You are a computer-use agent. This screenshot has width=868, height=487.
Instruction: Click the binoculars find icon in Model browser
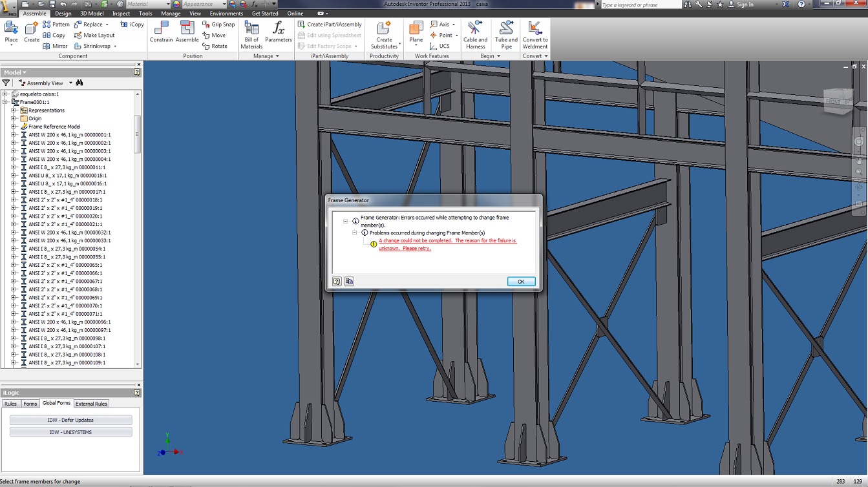(x=79, y=83)
